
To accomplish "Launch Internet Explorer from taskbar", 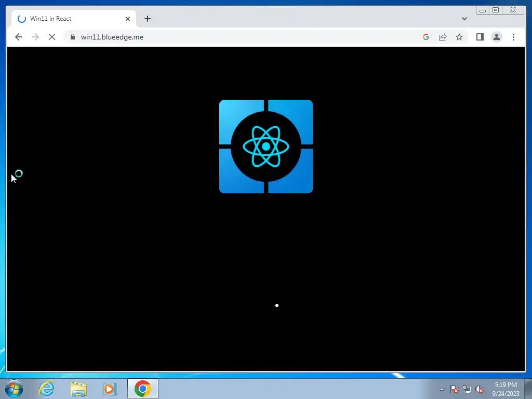I will click(46, 389).
